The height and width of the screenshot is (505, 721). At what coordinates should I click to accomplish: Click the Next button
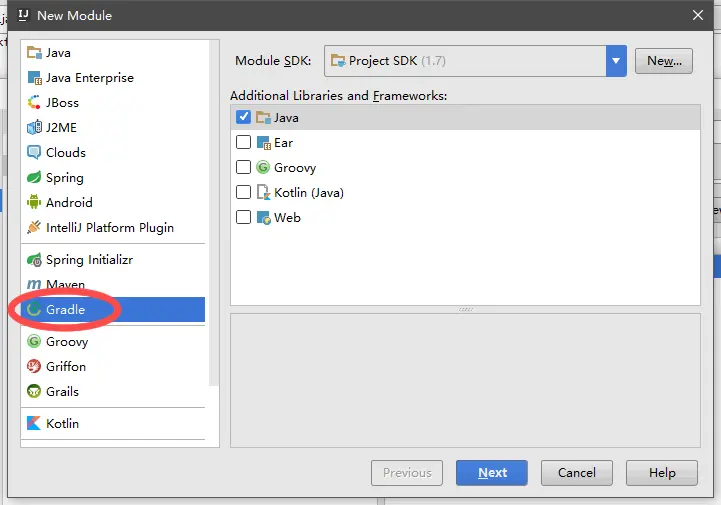click(492, 473)
